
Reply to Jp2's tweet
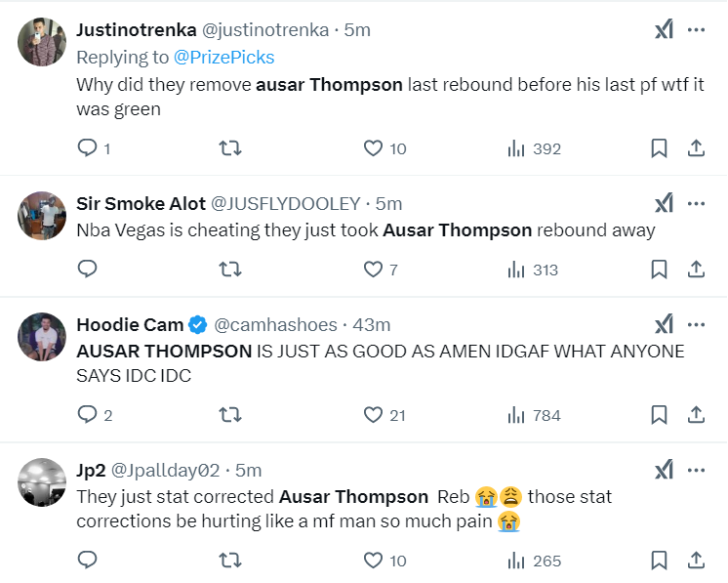(87, 561)
